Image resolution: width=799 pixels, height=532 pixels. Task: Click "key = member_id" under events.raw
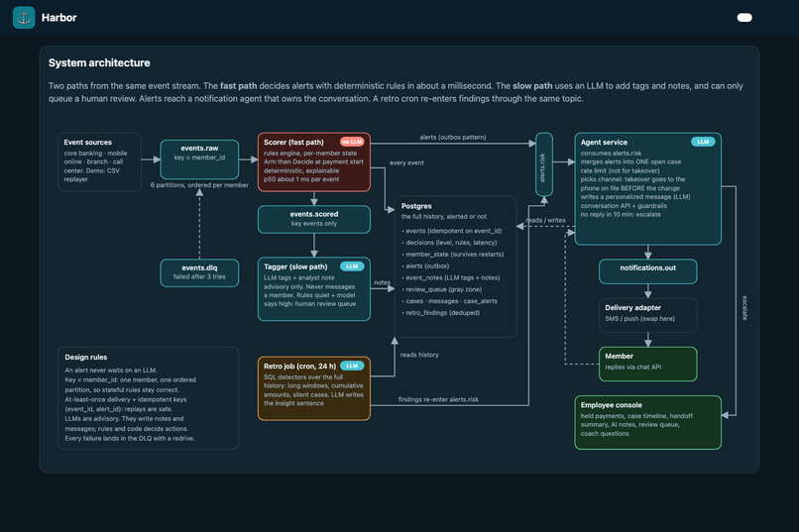199,158
